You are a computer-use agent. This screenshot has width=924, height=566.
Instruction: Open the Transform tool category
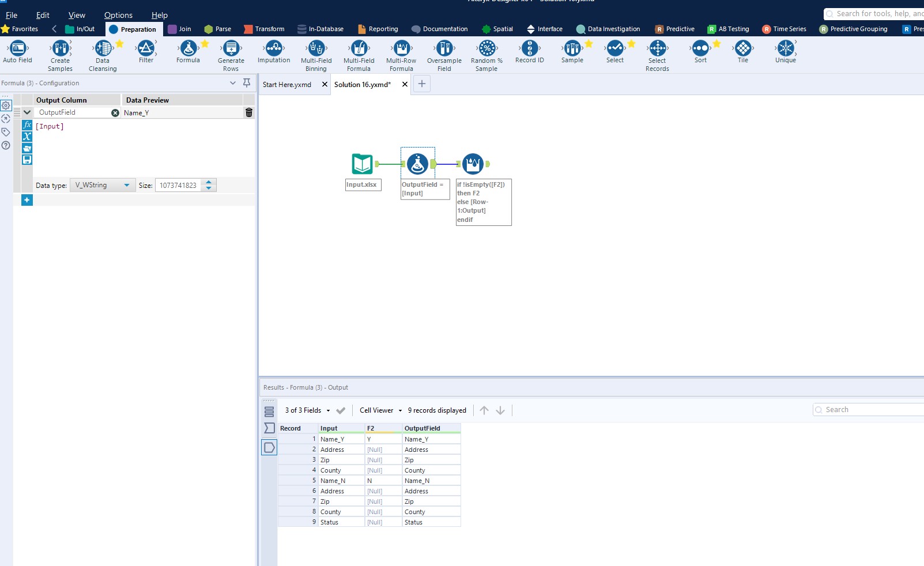tap(264, 29)
